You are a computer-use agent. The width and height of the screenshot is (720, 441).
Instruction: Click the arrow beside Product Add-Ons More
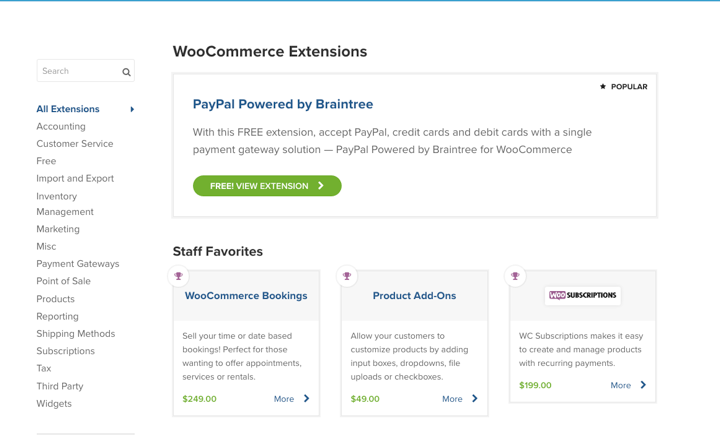pyautogui.click(x=475, y=399)
